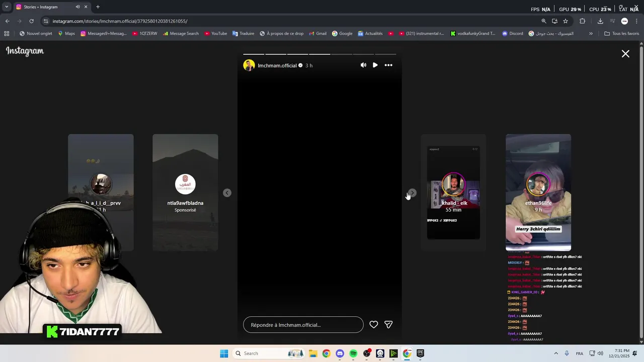Open the khalid_elk story thumbnail
Image resolution: width=644 pixels, height=362 pixels.
coord(453,193)
